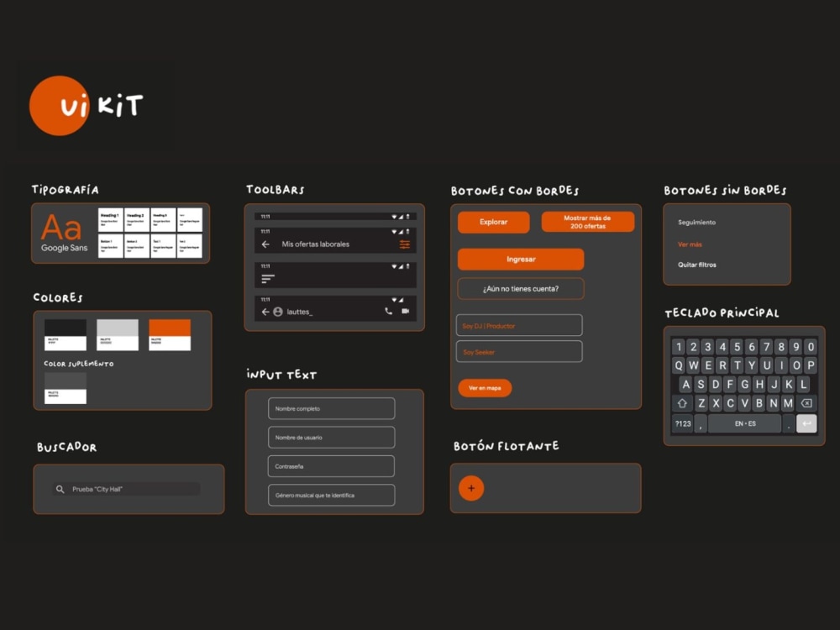Tap the enter key on keyboard

coord(806,423)
